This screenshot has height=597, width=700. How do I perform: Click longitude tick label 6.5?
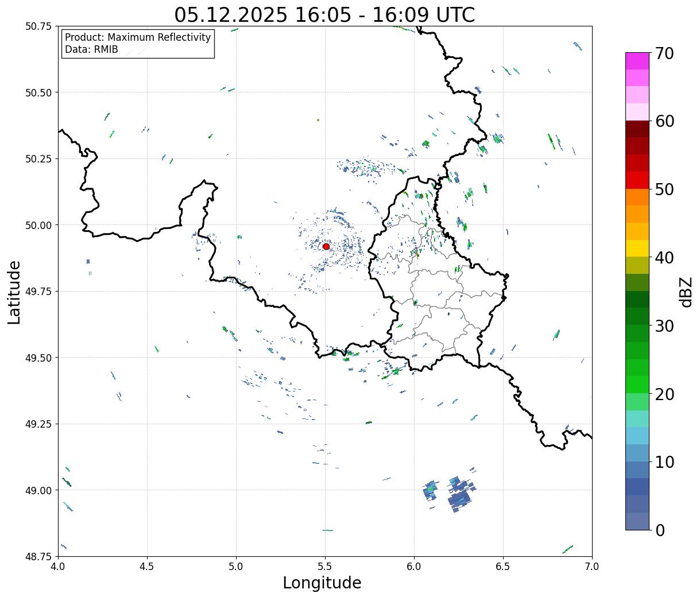tap(503, 566)
